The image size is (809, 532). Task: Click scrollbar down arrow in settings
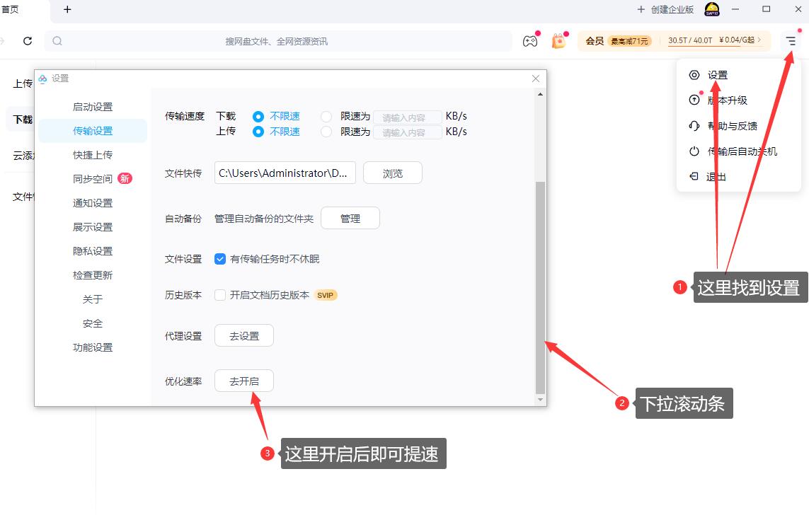(x=540, y=400)
